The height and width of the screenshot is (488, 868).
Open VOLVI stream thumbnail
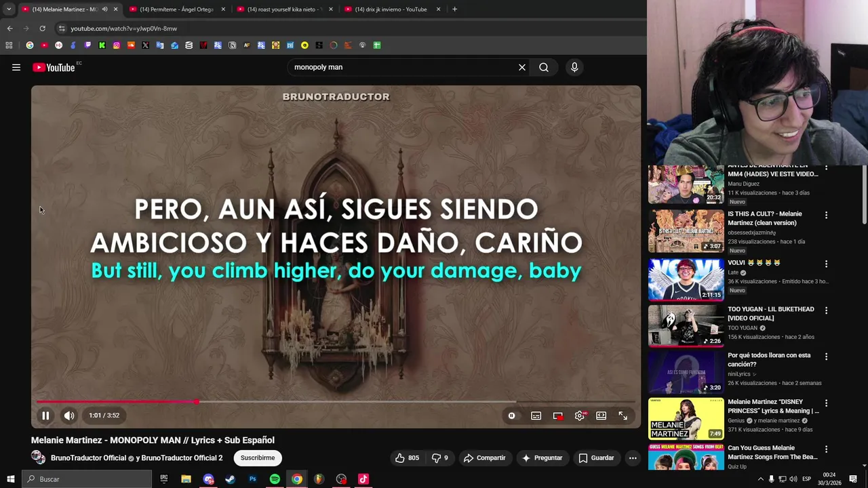point(686,279)
